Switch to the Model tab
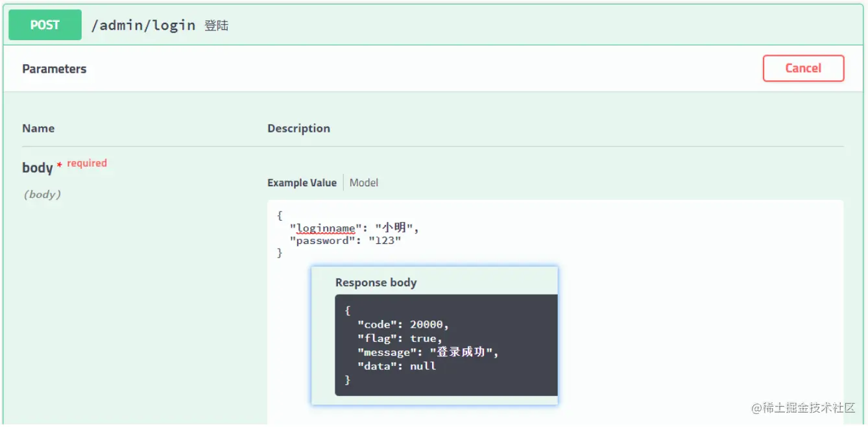Screen dimensions: 868x427 [x=363, y=182]
